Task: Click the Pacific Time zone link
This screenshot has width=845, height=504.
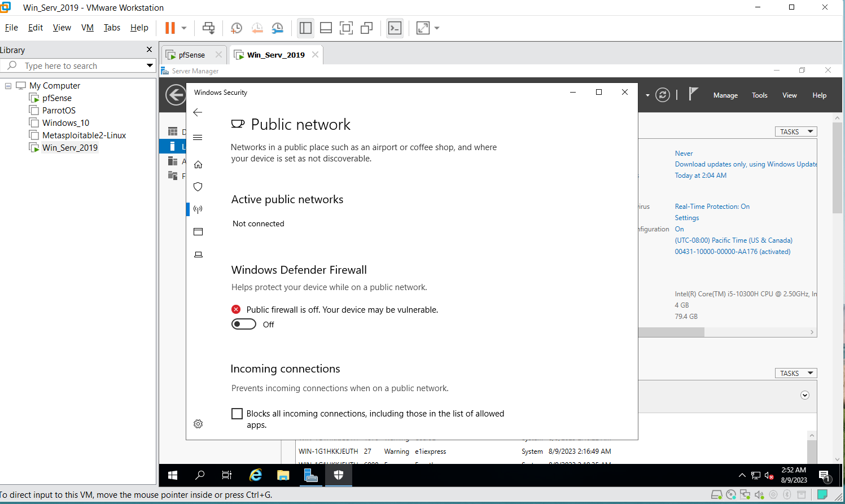Action: pyautogui.click(x=734, y=240)
